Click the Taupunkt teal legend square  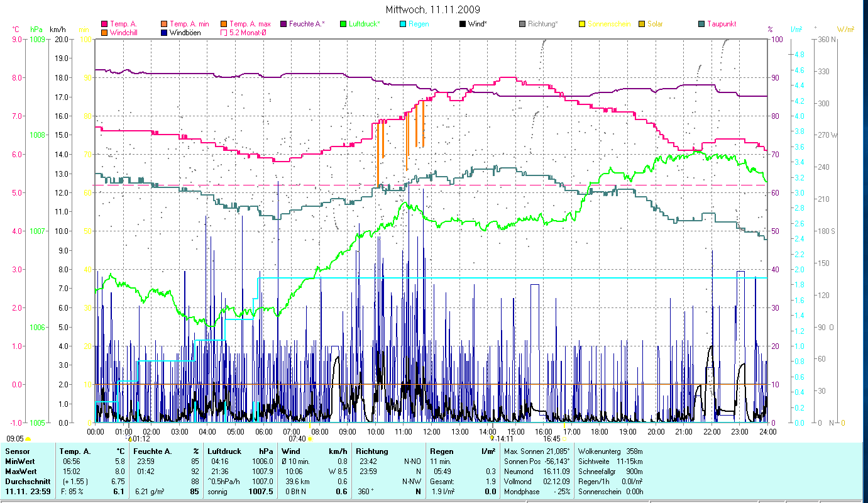[x=701, y=24]
